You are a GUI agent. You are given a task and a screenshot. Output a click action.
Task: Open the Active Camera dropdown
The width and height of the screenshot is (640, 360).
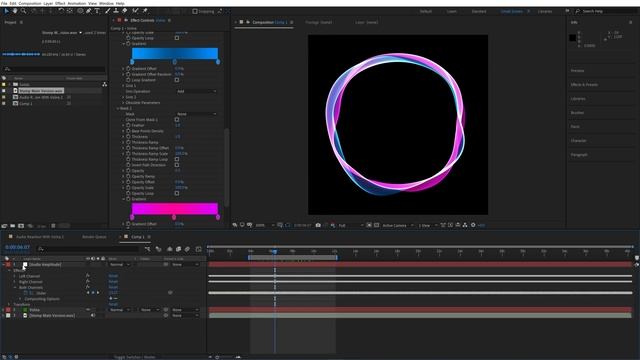397,225
